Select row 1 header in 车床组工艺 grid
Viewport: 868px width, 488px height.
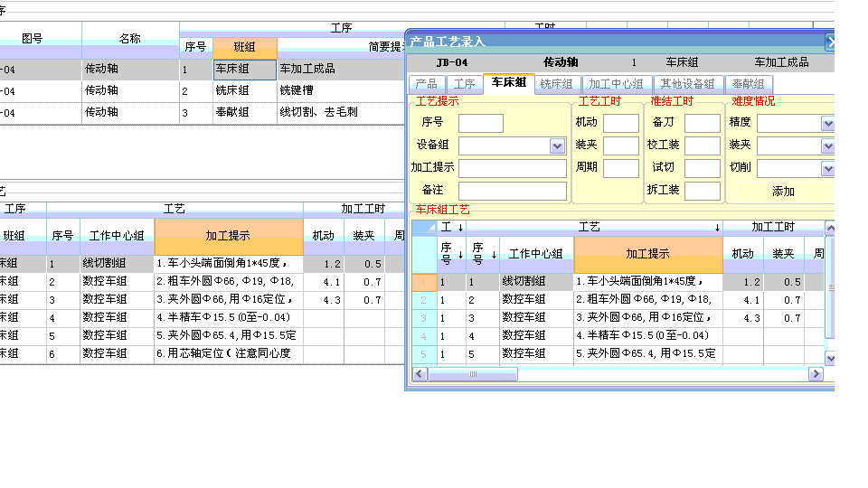tap(424, 282)
